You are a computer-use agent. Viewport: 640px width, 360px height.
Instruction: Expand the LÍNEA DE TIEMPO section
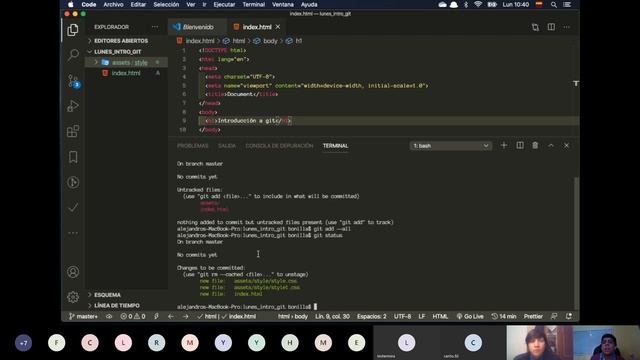click(117, 305)
